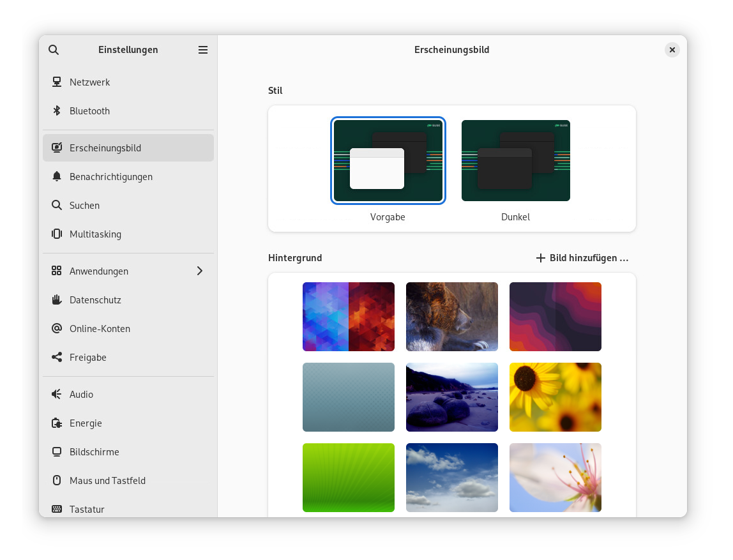Screen dimensions: 733x560
Task: Open Freigabe via the share icon
Action: pyautogui.click(x=57, y=358)
